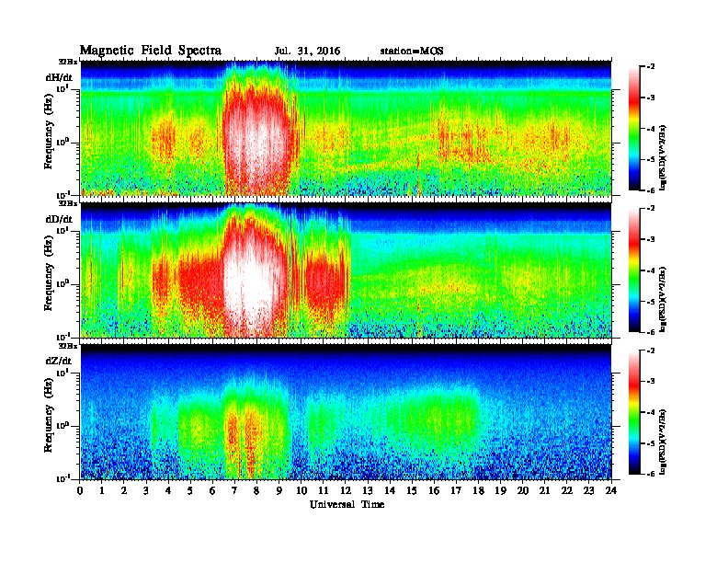Click the "dZ/dt" panel label
This screenshot has width=728, height=563.
tap(59, 361)
